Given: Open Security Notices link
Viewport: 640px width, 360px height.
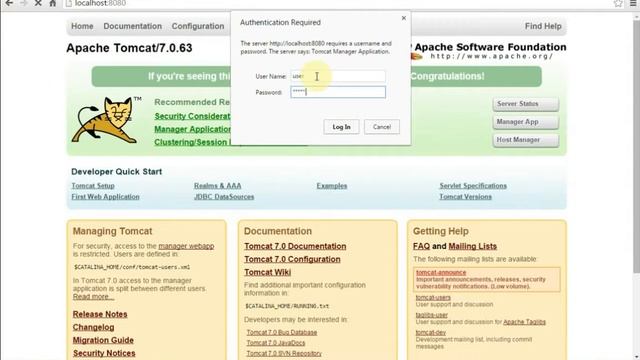Looking at the screenshot, I should click(104, 353).
